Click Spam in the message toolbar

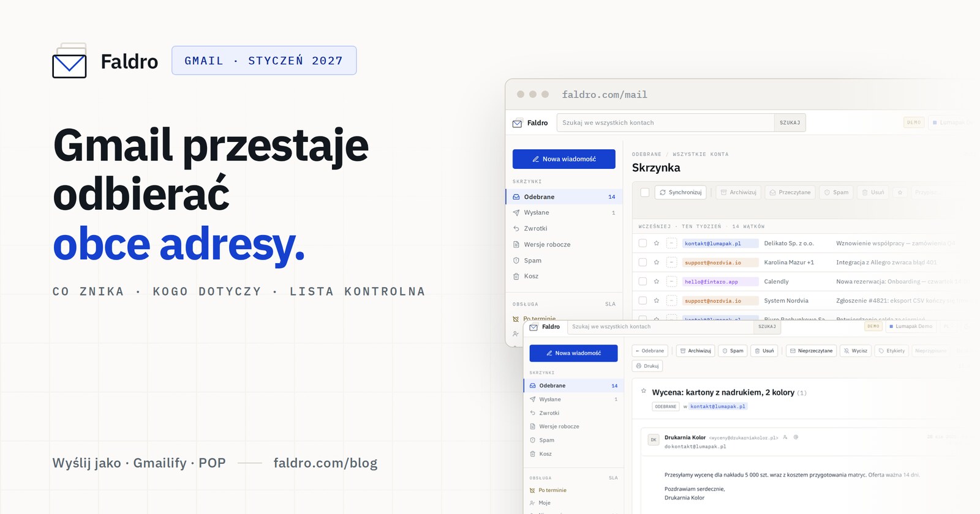click(733, 351)
